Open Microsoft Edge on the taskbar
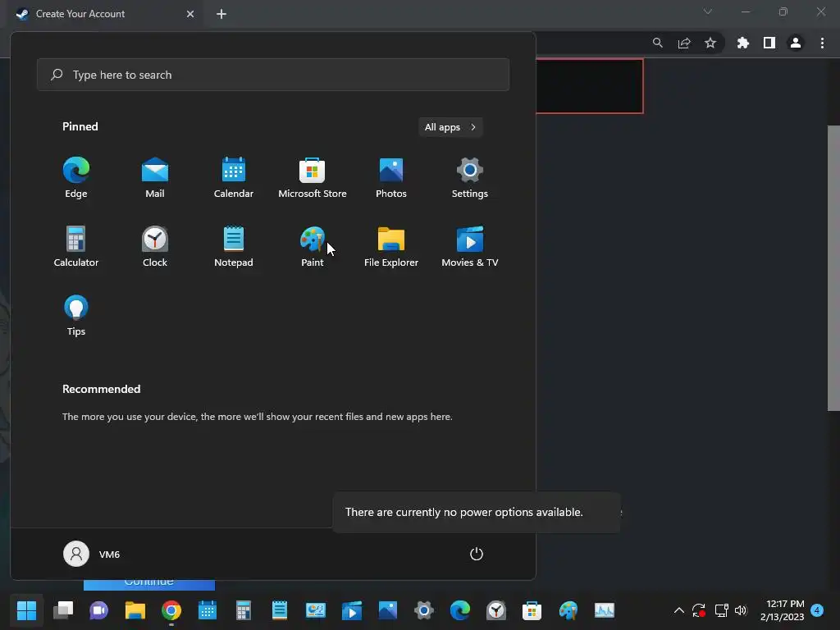 [460, 610]
